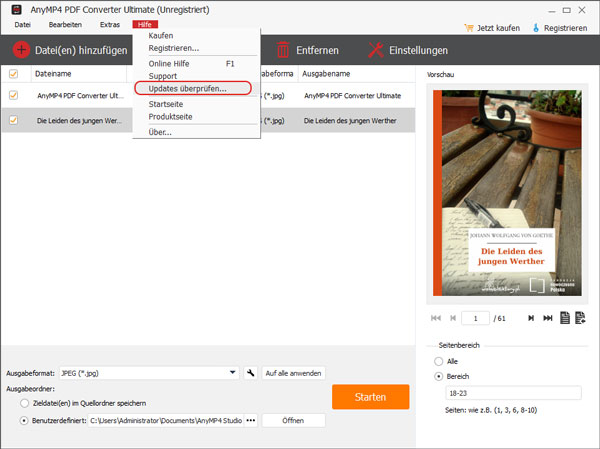The height and width of the screenshot is (449, 600).
Task: Go to next preview page
Action: (x=531, y=318)
